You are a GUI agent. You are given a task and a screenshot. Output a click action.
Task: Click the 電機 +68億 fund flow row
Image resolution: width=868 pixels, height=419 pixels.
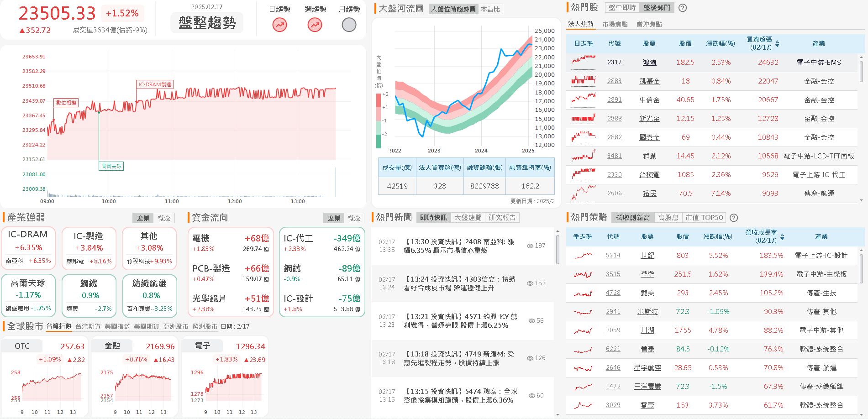[x=231, y=243]
